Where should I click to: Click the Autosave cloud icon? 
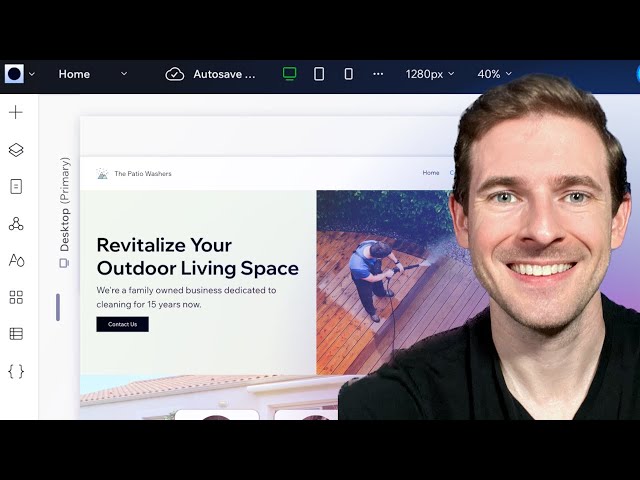(x=175, y=74)
